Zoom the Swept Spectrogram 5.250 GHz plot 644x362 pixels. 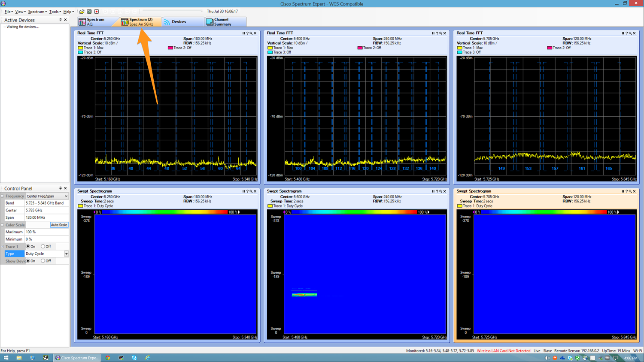click(251, 191)
